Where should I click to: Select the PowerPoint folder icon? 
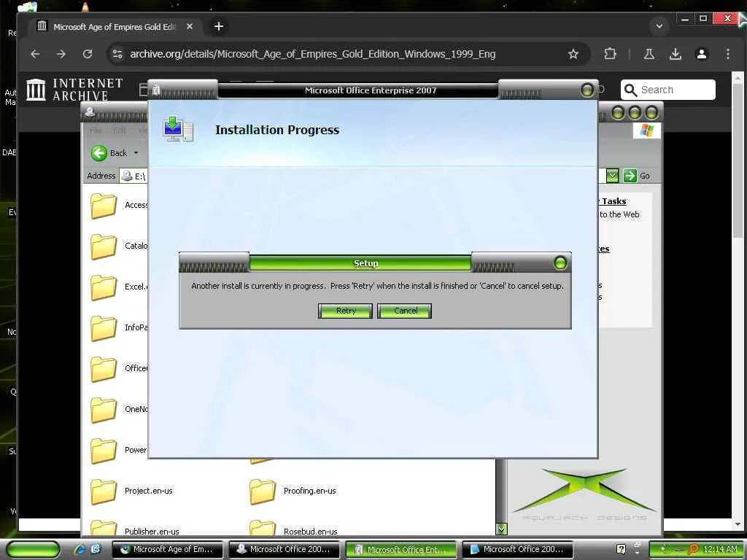pyautogui.click(x=104, y=451)
